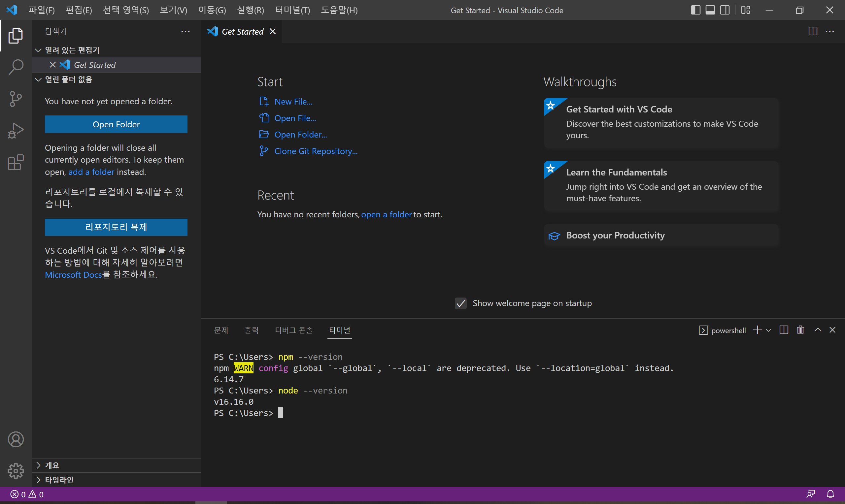The width and height of the screenshot is (845, 504).
Task: Click the blue Open Folder button
Action: [x=116, y=124]
